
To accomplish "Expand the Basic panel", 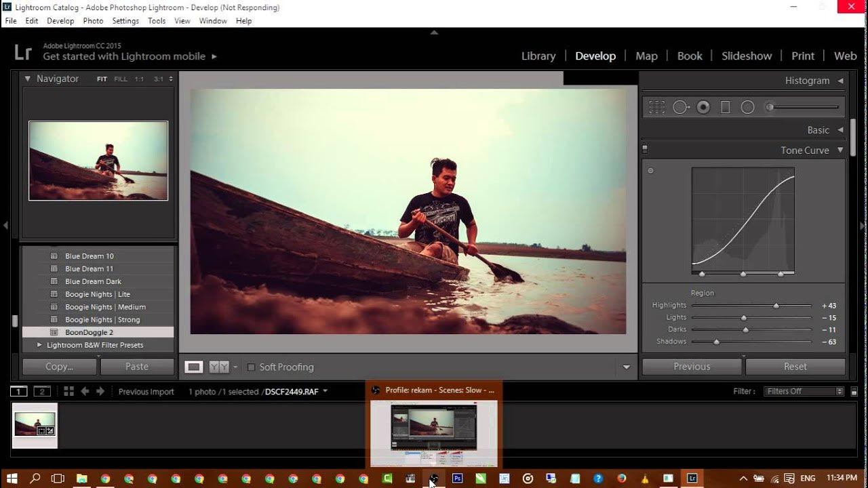I will pyautogui.click(x=840, y=130).
